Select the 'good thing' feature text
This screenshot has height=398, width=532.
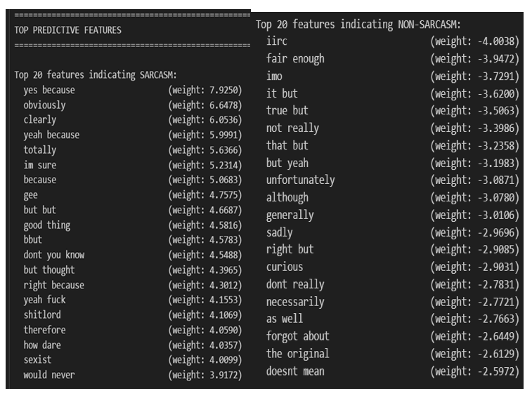pyautogui.click(x=46, y=225)
